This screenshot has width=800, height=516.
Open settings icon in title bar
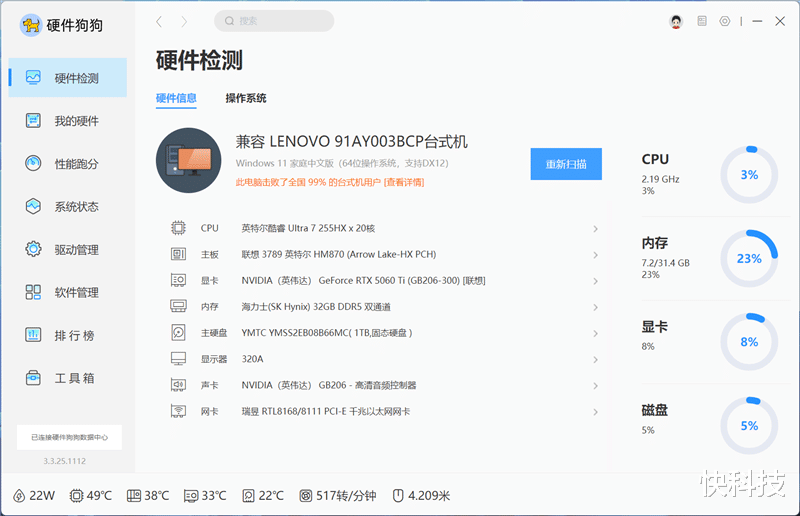click(724, 21)
